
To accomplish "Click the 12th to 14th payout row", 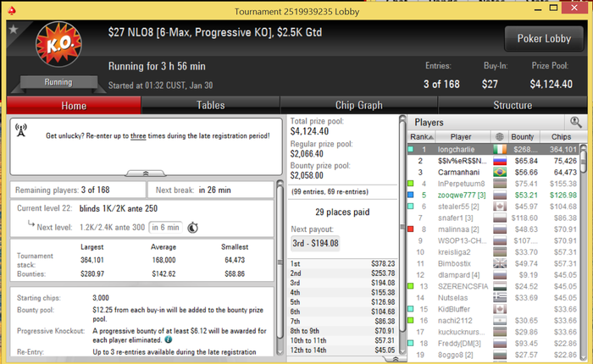I will [342, 350].
